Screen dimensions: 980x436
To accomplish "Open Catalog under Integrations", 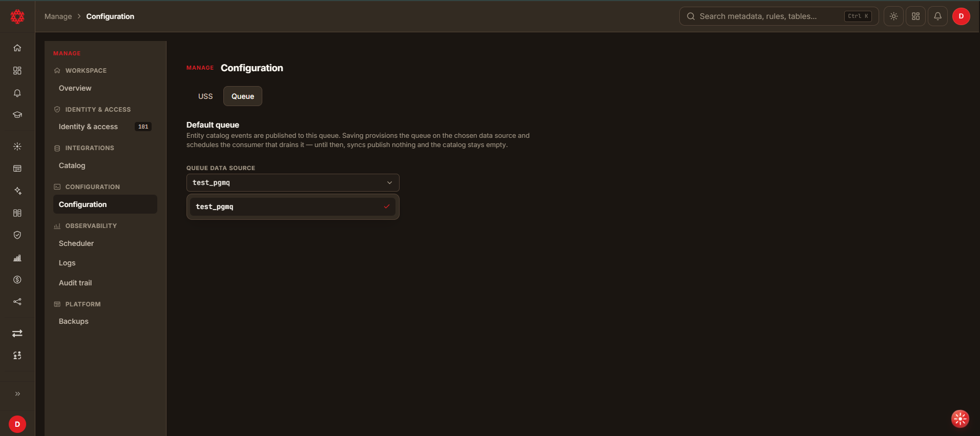I will click(105, 165).
